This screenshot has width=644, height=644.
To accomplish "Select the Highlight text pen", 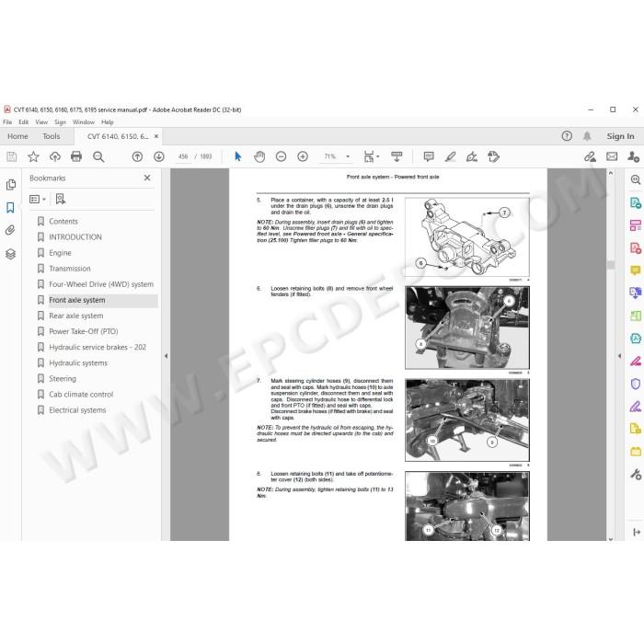I will tap(451, 156).
